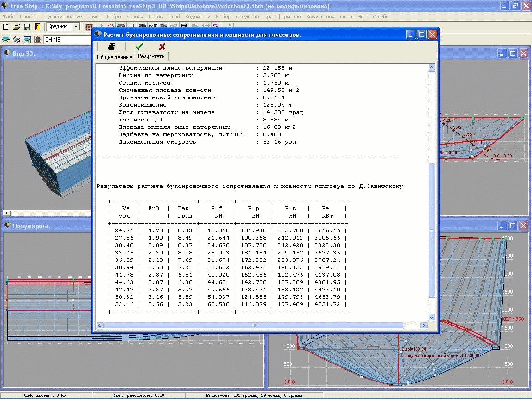Click the exit door icon
Image resolution: width=532 pixels, height=399 pixels.
(x=37, y=26)
